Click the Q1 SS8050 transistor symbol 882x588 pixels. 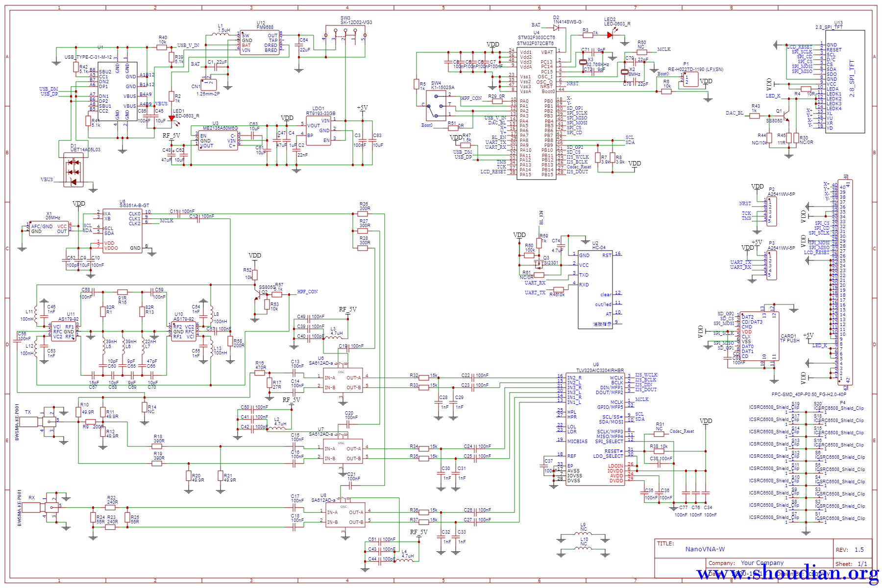tap(786, 116)
